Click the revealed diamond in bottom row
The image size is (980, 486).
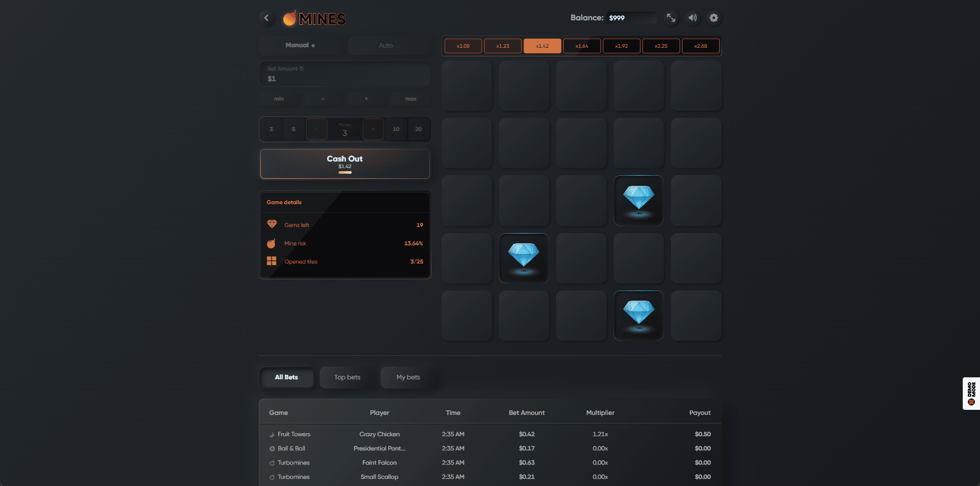[x=638, y=315]
